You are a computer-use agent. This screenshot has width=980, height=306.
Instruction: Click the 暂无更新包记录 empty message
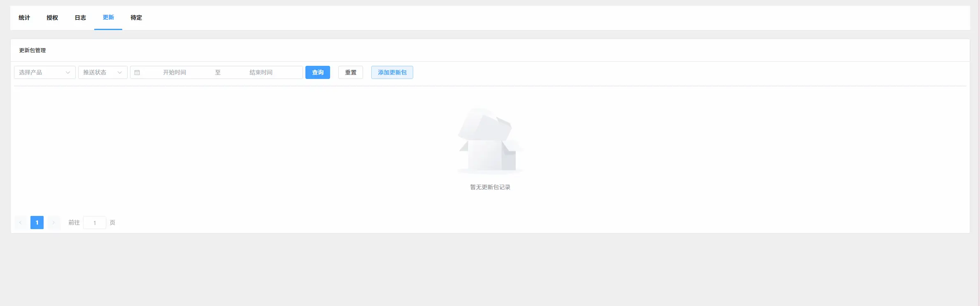[x=490, y=187]
